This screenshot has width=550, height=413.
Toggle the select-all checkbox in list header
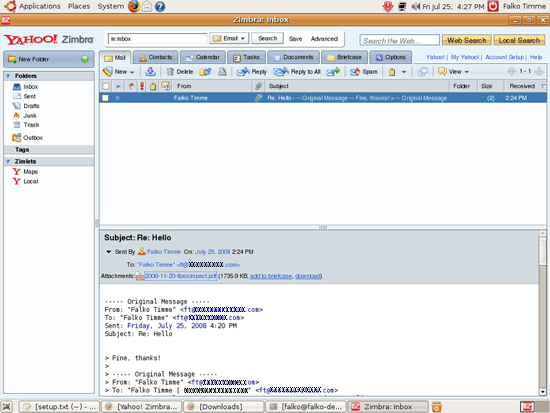click(105, 86)
